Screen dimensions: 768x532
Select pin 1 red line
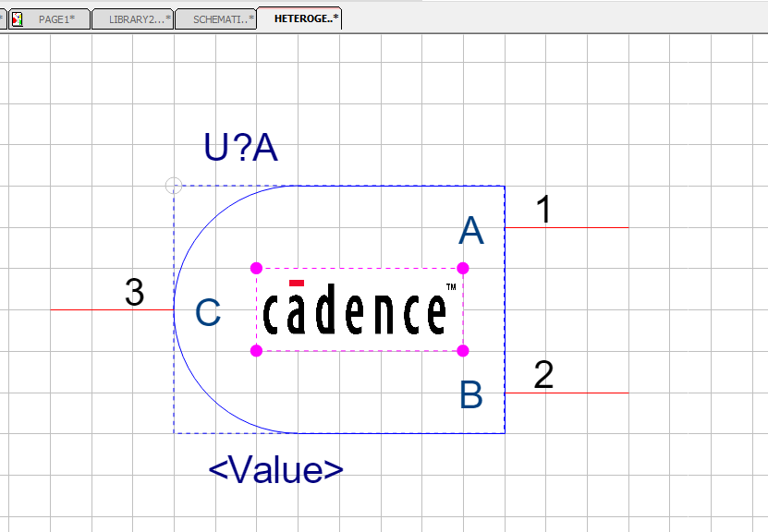[x=567, y=227]
